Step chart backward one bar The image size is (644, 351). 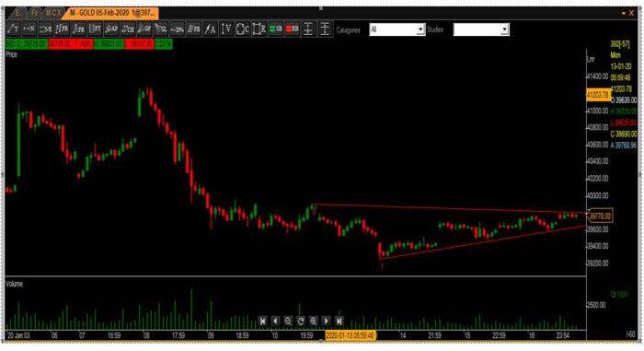[275, 321]
